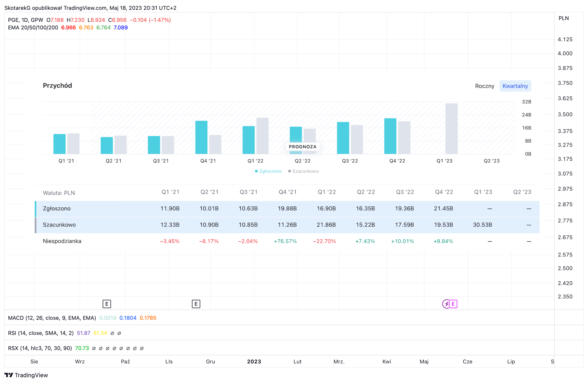This screenshot has height=383, width=588.
Task: Select the Q1 '23 estimated grey bar
Action: [451, 129]
